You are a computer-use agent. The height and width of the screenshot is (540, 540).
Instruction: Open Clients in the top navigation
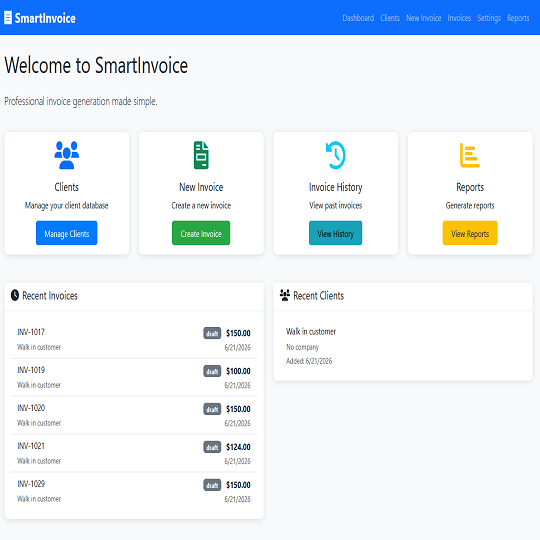[390, 18]
